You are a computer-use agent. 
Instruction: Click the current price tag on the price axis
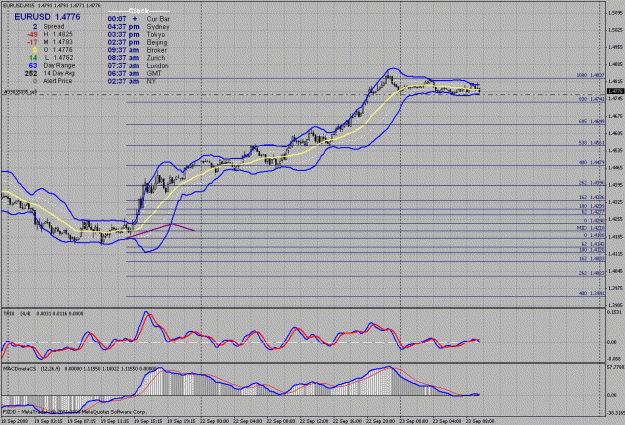click(615, 92)
